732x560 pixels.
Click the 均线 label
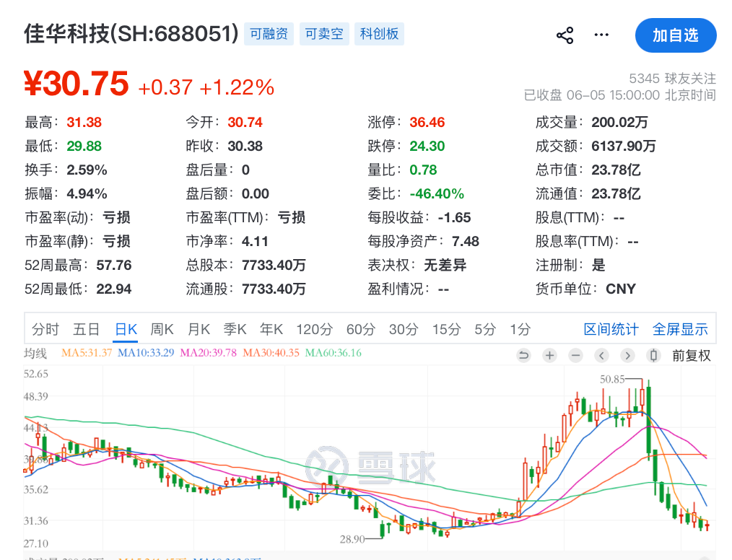(35, 354)
